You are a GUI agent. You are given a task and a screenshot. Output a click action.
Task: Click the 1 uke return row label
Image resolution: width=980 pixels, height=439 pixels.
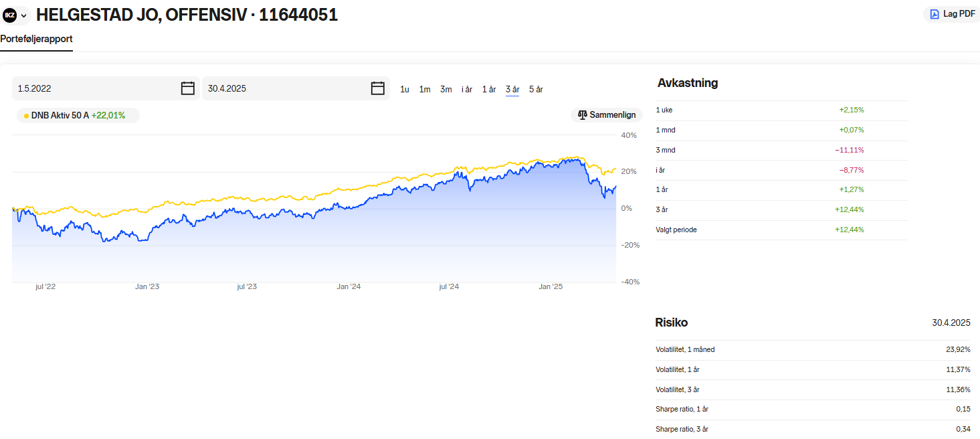pyautogui.click(x=664, y=110)
